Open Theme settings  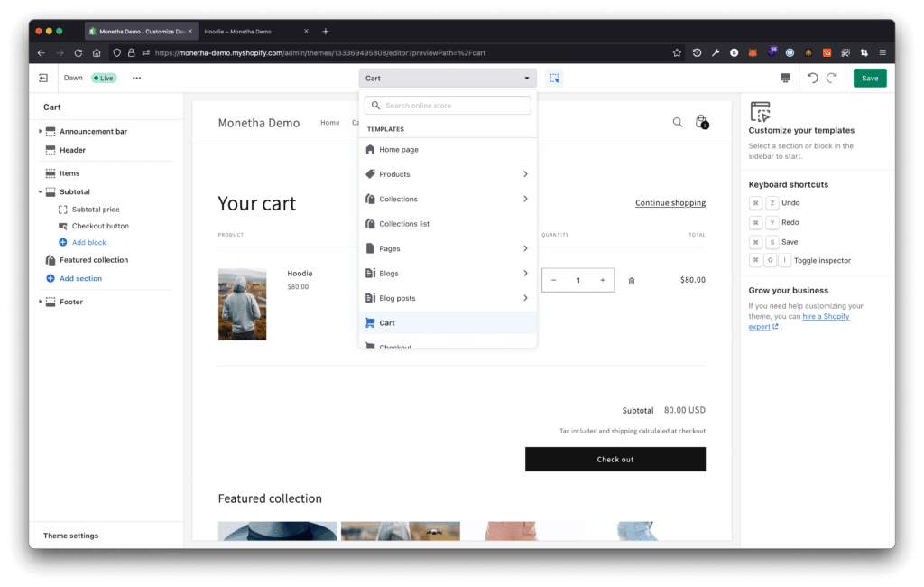70,536
